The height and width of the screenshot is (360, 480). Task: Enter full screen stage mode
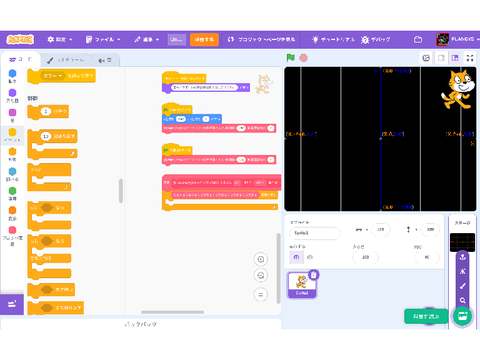coord(470,58)
